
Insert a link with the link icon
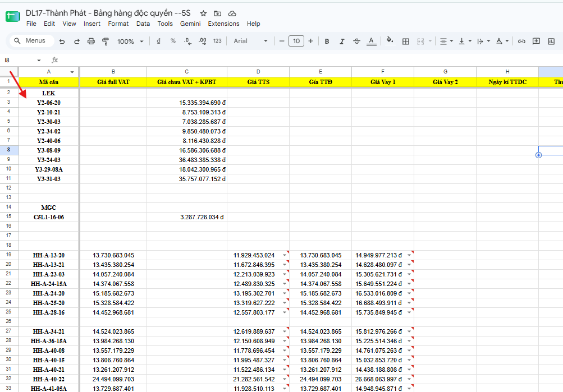pos(521,41)
